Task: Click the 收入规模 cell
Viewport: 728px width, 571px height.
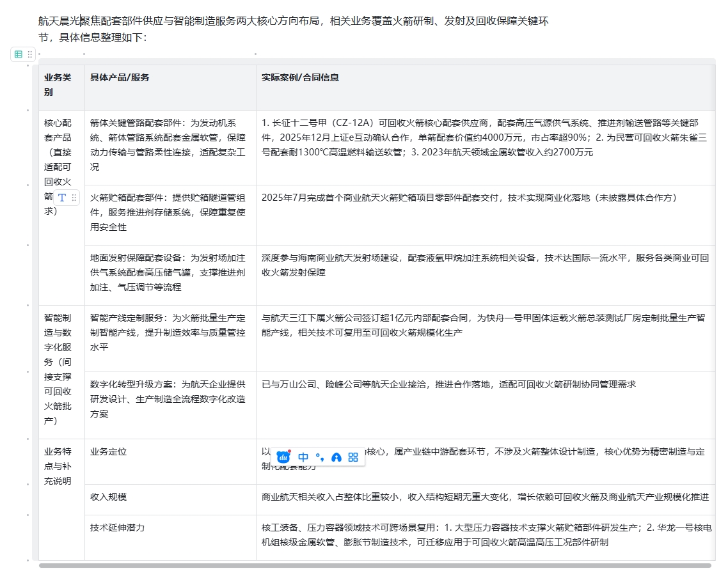Action: tap(170, 499)
